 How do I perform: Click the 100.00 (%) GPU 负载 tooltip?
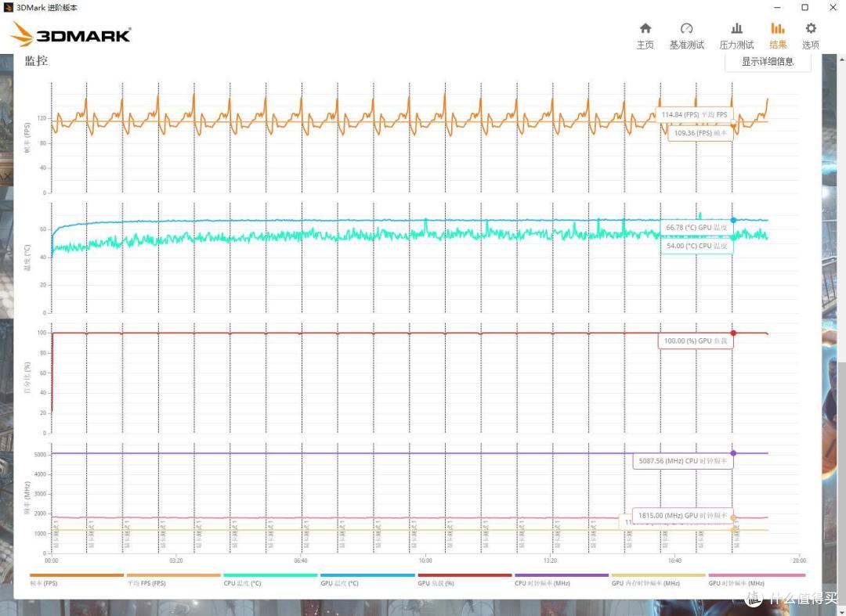point(695,341)
